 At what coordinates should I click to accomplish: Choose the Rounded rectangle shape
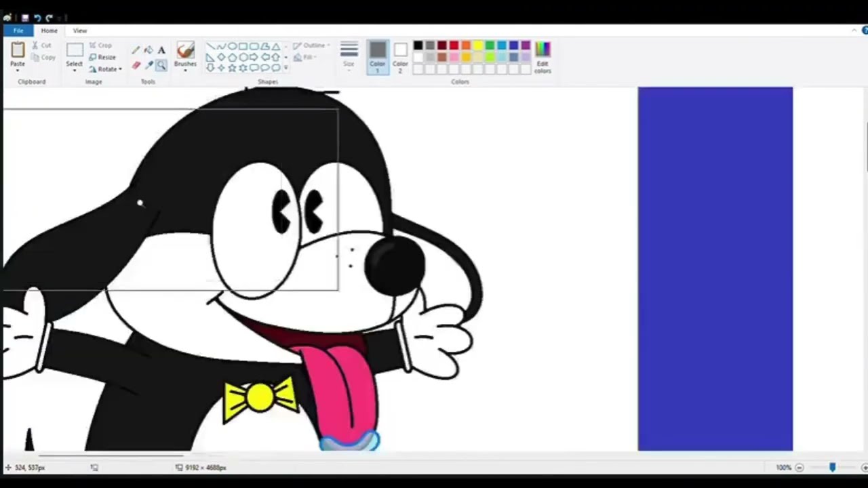(254, 46)
